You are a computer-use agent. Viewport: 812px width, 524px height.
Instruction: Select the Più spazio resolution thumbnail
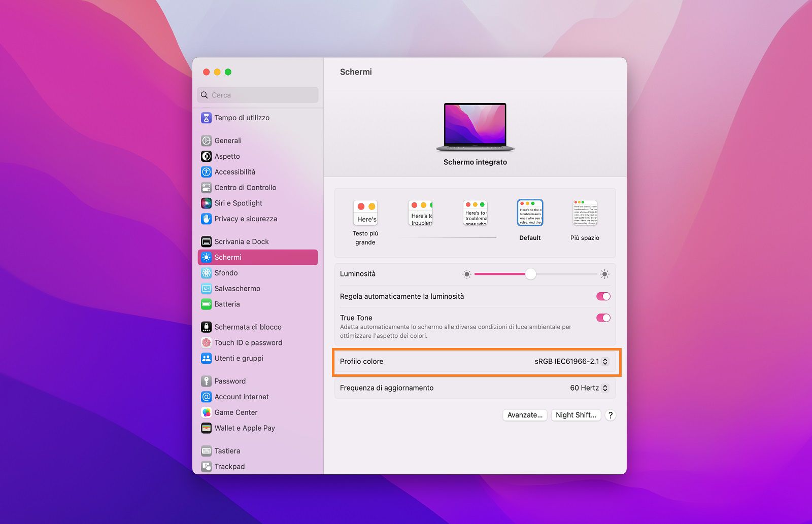pyautogui.click(x=585, y=213)
